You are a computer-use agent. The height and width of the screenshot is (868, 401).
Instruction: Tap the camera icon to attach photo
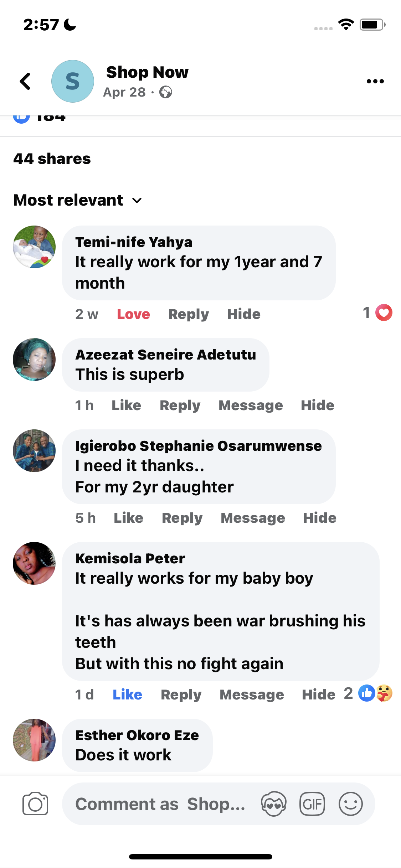[35, 804]
